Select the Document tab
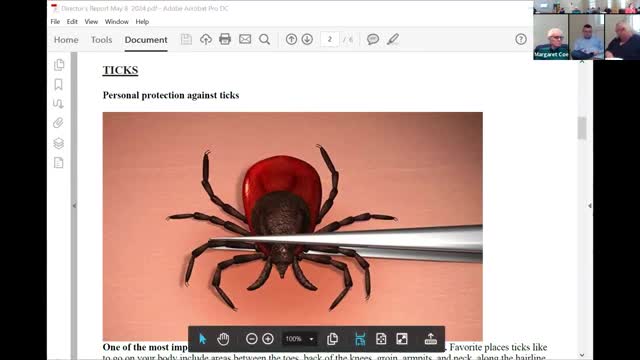The height and width of the screenshot is (360, 640). click(146, 40)
